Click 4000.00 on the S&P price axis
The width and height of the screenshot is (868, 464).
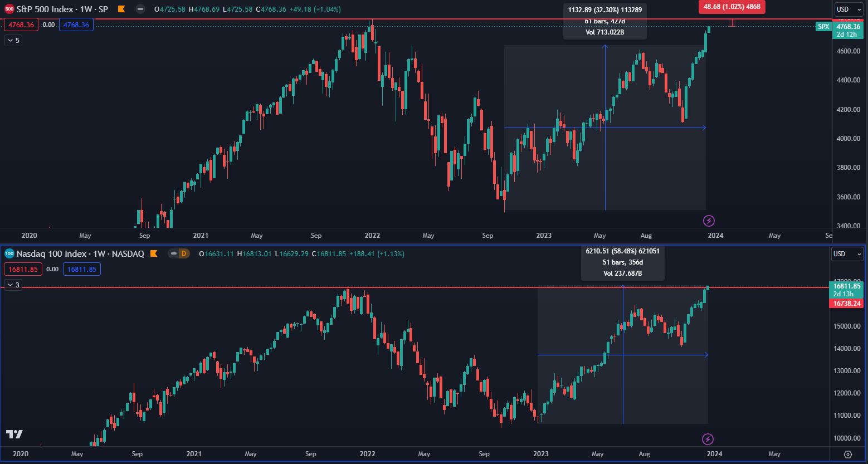pos(849,139)
